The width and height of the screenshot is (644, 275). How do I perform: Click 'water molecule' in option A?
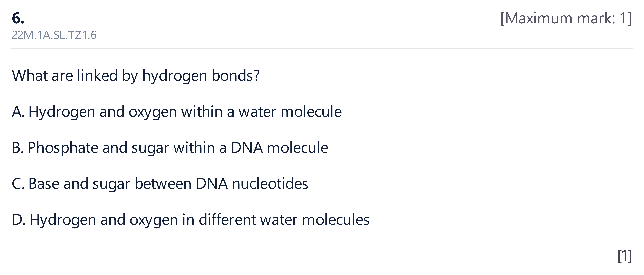[290, 112]
